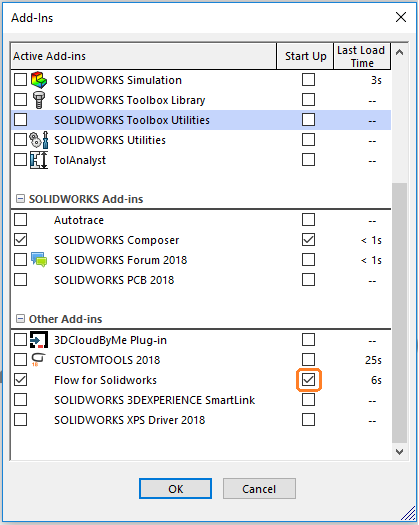Click the SOLIDWORKS Forum chat bubbles icon
The width and height of the screenshot is (419, 525).
(39, 259)
